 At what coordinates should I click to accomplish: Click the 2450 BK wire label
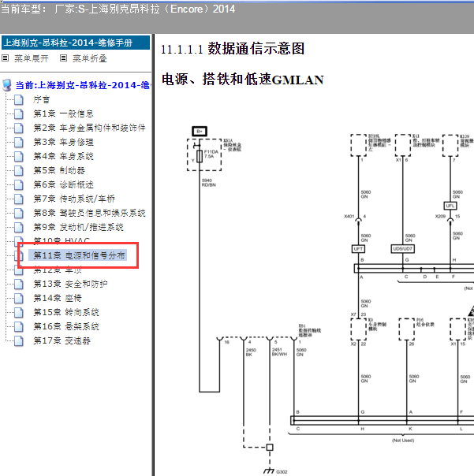[251, 352]
